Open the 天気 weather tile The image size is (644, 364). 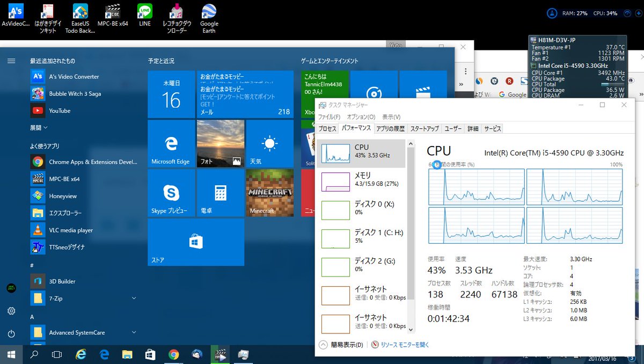pos(269,143)
